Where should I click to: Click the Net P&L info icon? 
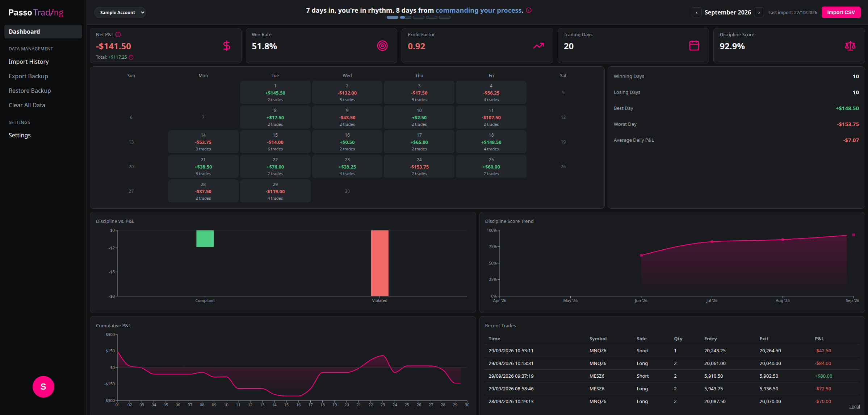tap(118, 34)
